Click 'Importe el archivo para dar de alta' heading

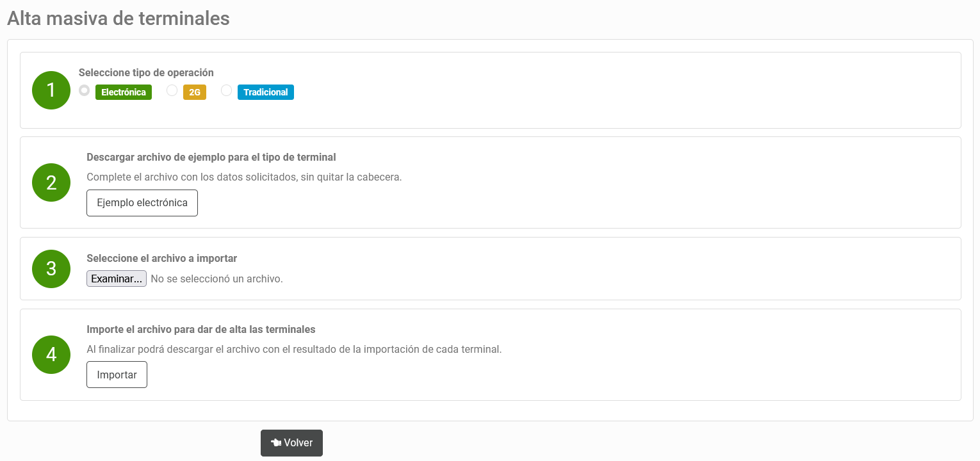click(201, 330)
